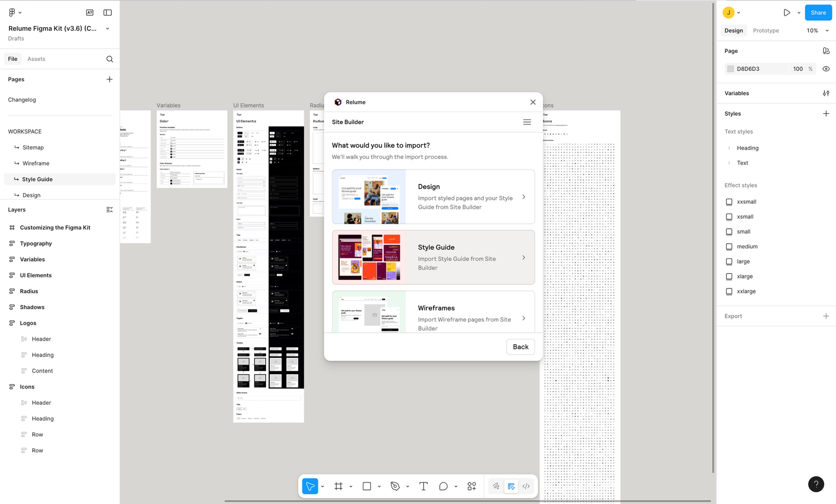Choose the Design import option
836x504 pixels.
[433, 197]
